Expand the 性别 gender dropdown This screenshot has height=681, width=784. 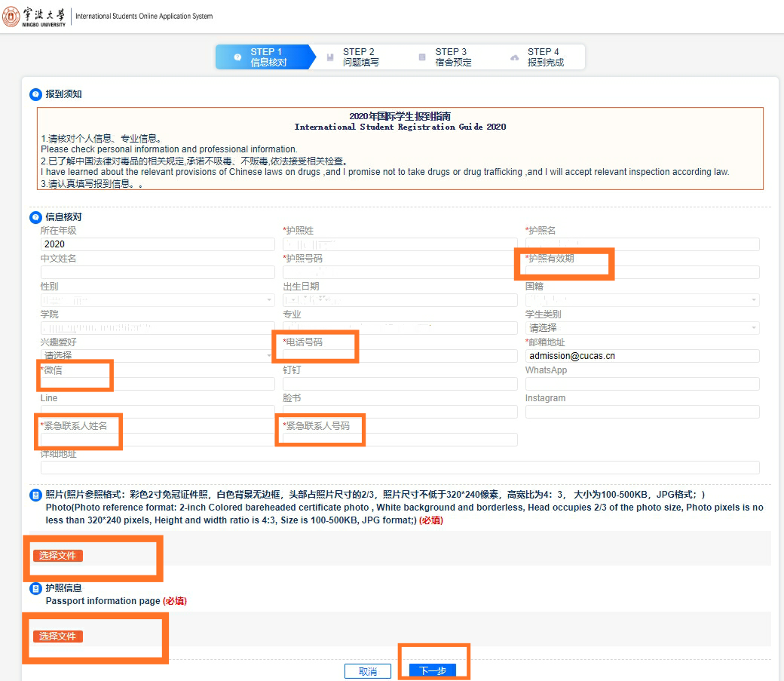(x=157, y=300)
